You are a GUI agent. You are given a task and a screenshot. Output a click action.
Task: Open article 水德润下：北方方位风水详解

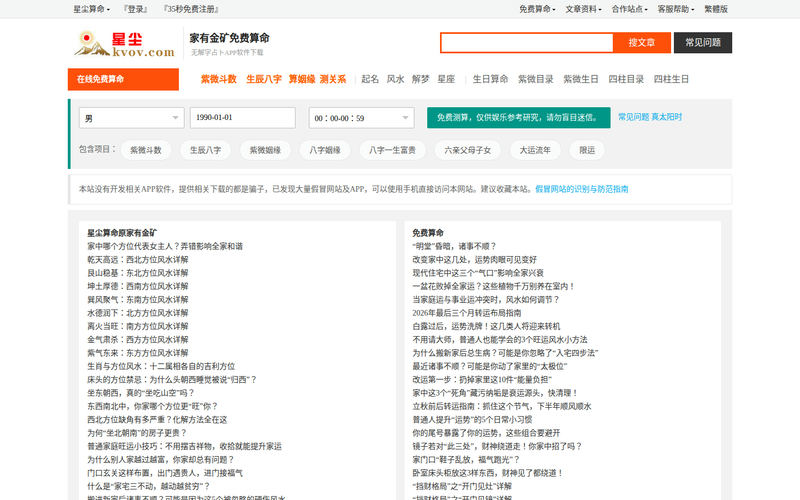click(138, 313)
